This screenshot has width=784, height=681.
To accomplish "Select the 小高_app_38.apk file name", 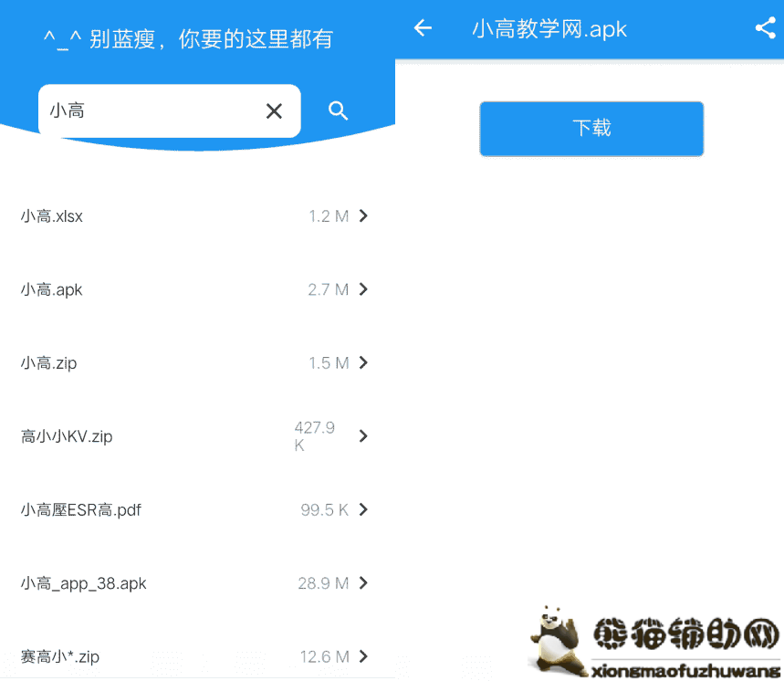I will [84, 584].
